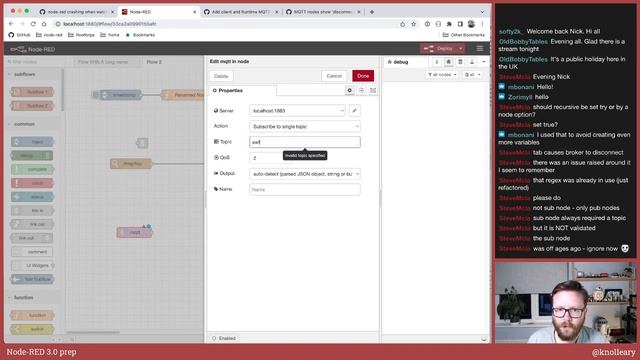Click the Deploy button

(439, 49)
